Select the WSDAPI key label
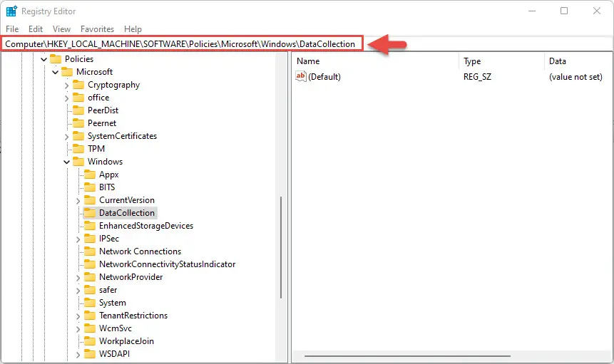The height and width of the screenshot is (364, 614). point(114,354)
